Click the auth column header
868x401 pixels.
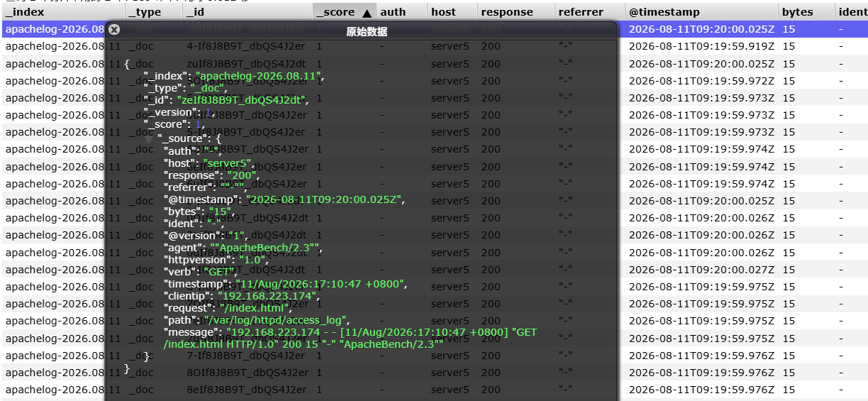coord(401,12)
